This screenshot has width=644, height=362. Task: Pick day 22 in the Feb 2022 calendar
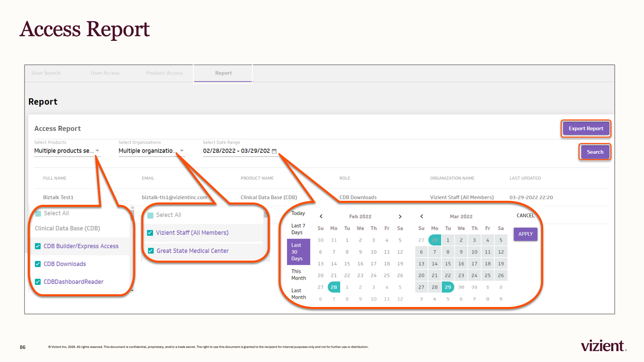point(347,276)
